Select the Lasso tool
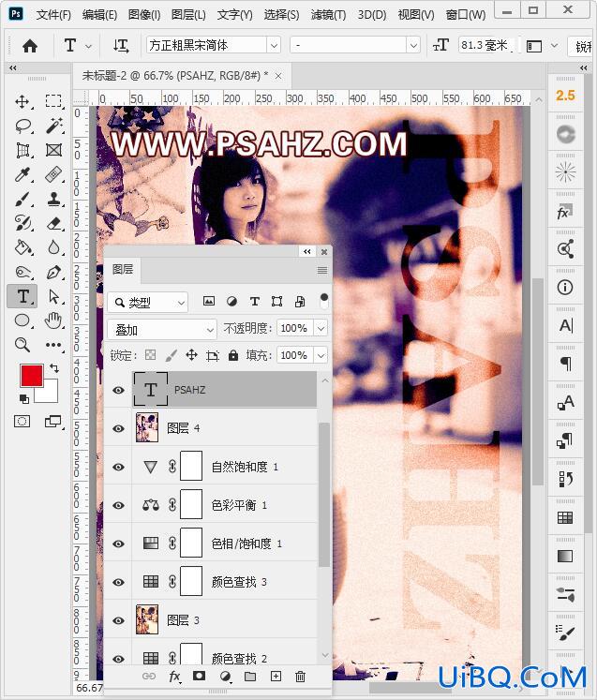597x700 pixels. (22, 126)
